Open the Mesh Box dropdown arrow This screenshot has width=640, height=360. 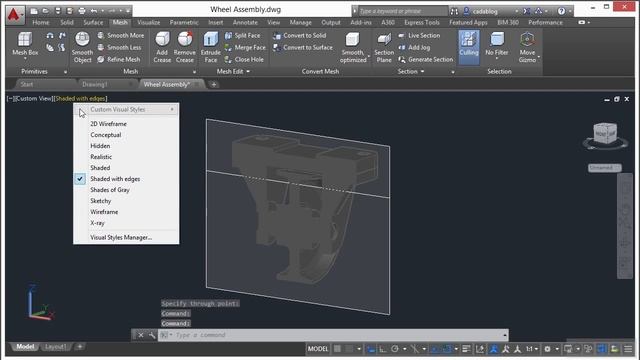[x=25, y=59]
